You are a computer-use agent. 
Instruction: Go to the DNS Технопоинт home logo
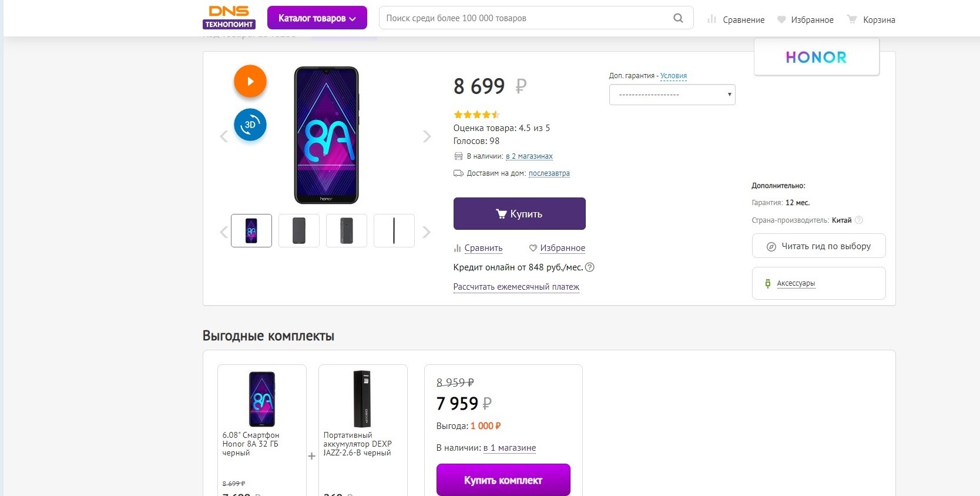click(x=229, y=18)
